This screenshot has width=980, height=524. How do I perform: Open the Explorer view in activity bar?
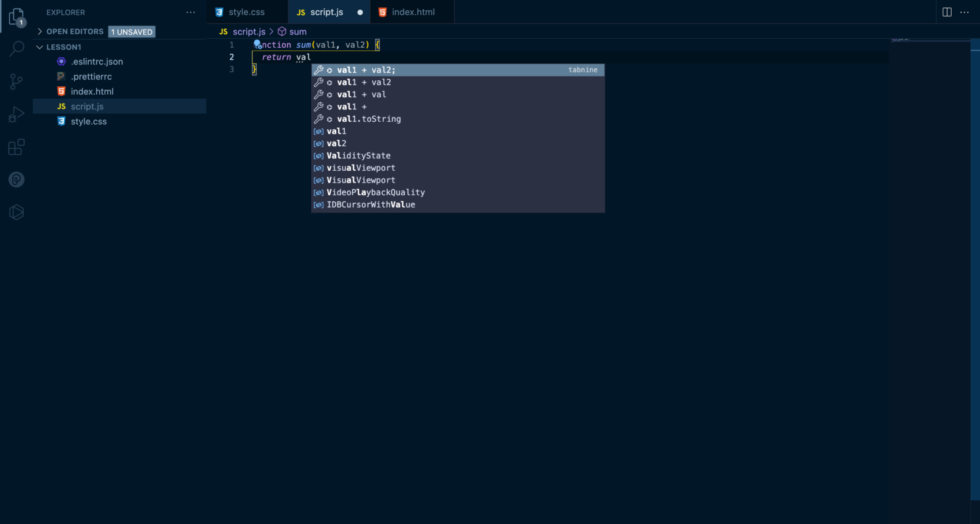click(x=17, y=17)
